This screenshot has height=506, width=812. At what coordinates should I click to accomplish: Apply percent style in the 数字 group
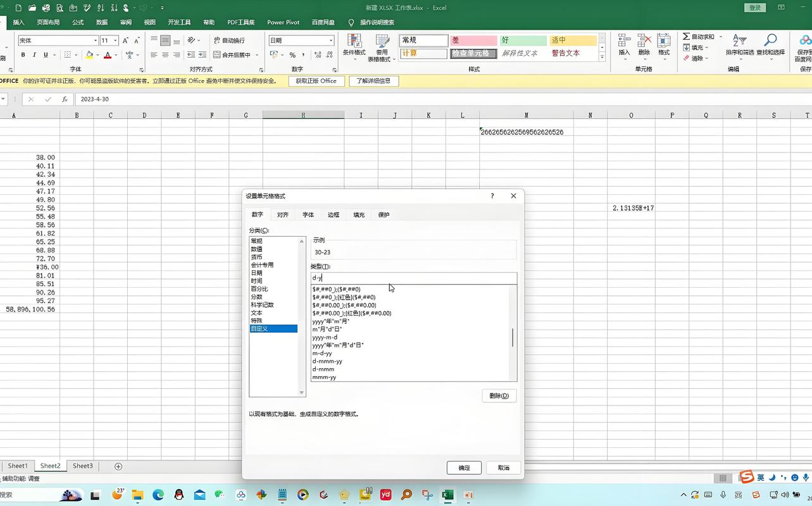292,55
